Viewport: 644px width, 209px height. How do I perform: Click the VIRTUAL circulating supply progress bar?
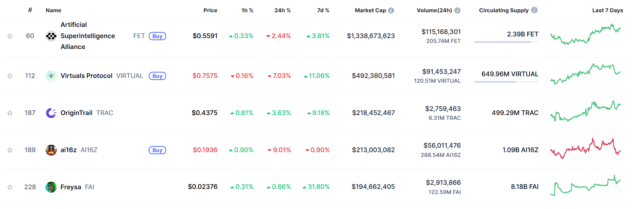(x=506, y=82)
